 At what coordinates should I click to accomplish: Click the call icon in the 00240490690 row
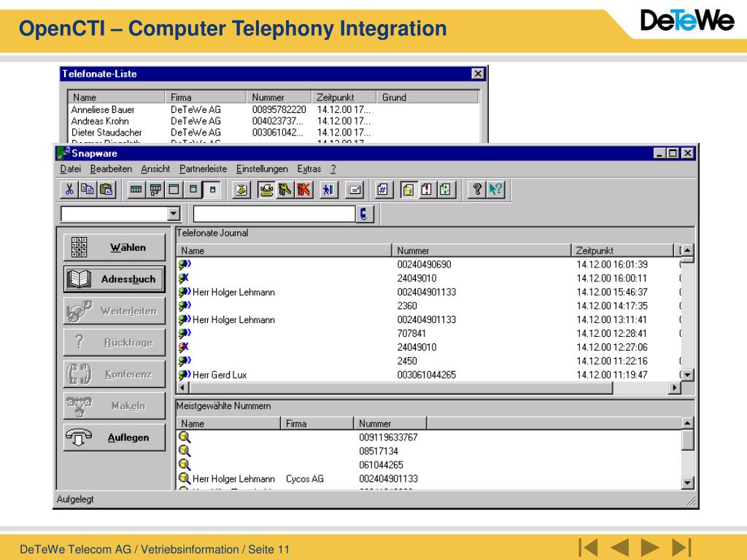pos(185,264)
